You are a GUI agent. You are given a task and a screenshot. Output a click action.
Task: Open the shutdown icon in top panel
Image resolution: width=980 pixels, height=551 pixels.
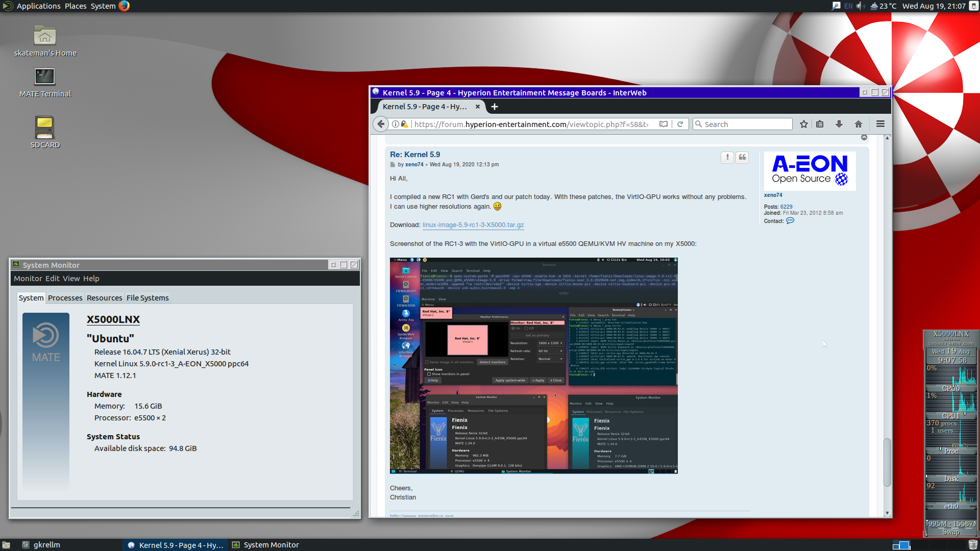click(973, 6)
